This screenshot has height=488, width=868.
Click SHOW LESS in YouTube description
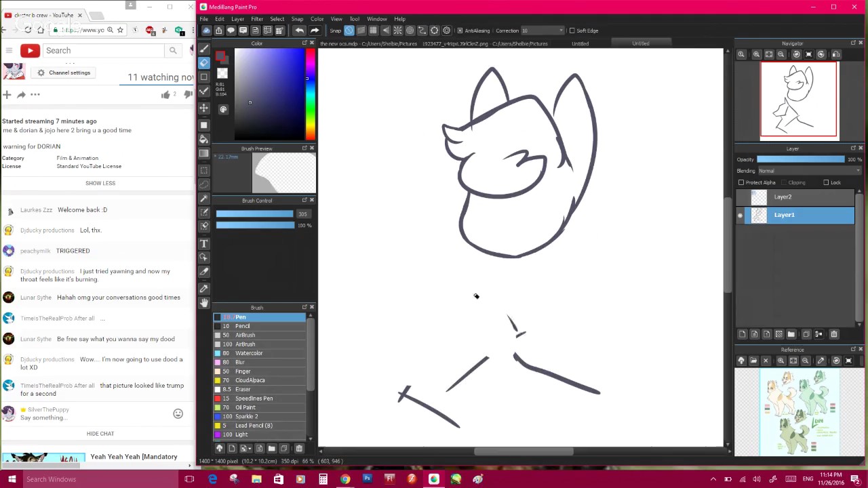[100, 183]
